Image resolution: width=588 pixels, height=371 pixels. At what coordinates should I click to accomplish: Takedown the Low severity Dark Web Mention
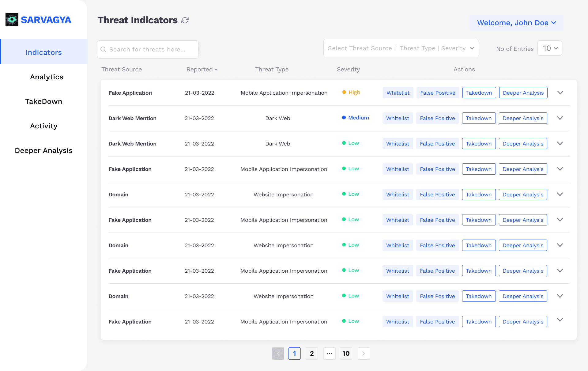pos(479,144)
